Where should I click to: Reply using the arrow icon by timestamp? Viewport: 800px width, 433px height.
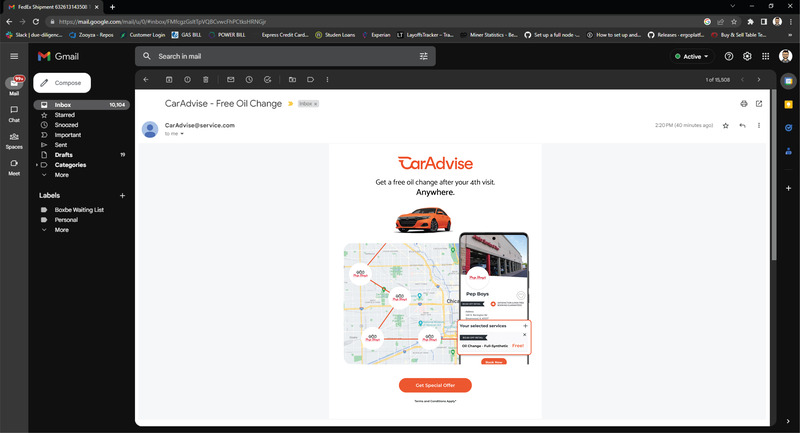(x=742, y=125)
